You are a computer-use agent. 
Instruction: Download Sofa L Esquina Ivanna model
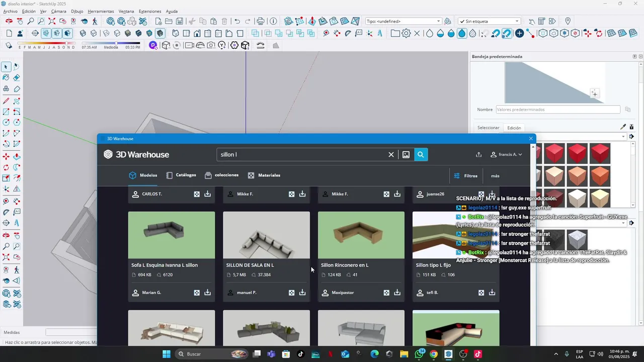(207, 292)
